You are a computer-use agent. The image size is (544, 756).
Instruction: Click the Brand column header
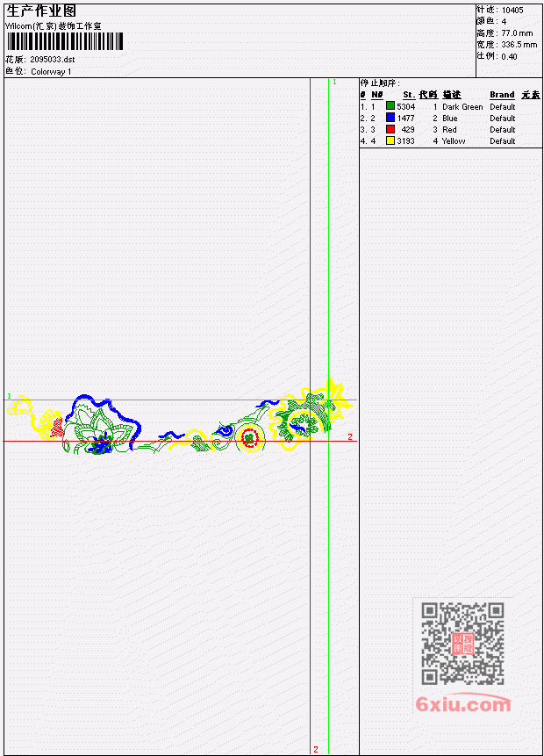(502, 95)
